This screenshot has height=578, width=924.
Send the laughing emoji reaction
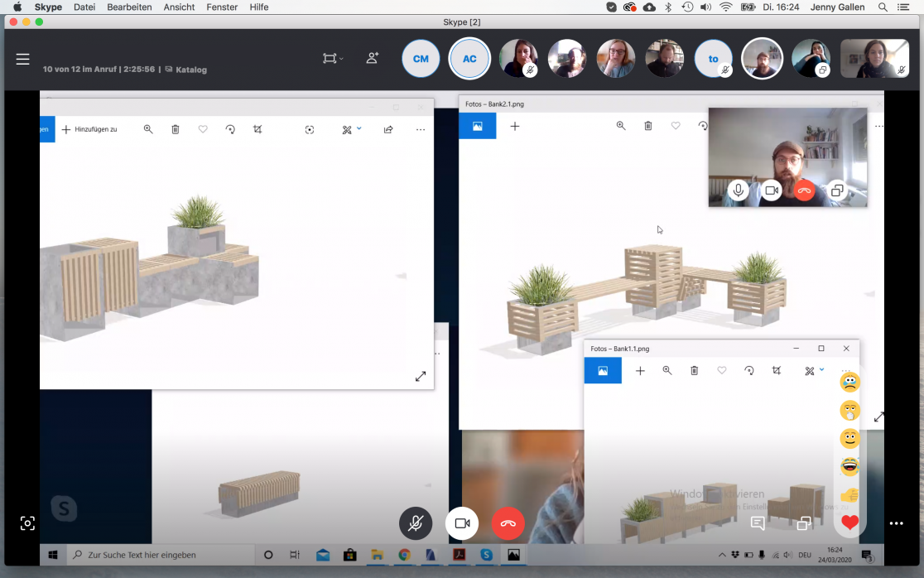coord(849,467)
